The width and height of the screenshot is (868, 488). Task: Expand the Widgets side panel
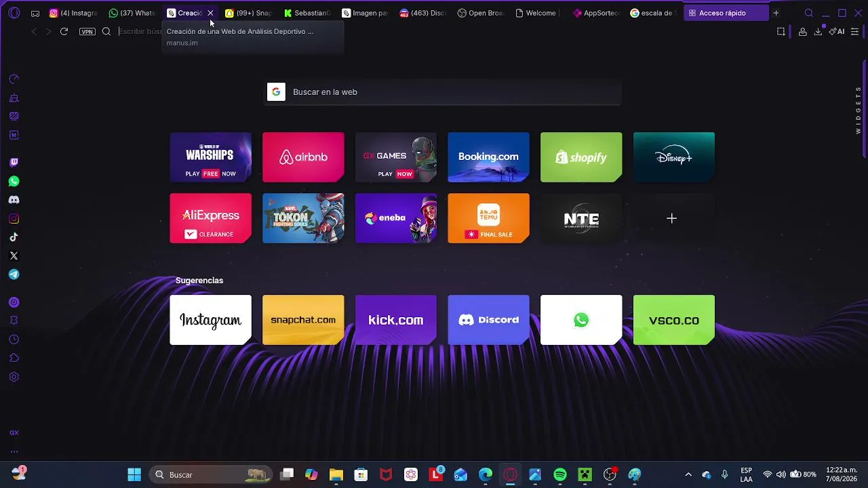pos(859,110)
